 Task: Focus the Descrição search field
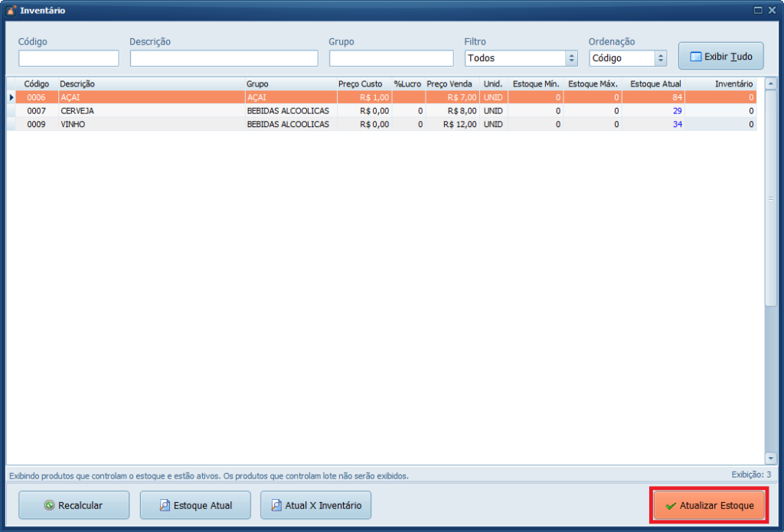tap(224, 58)
